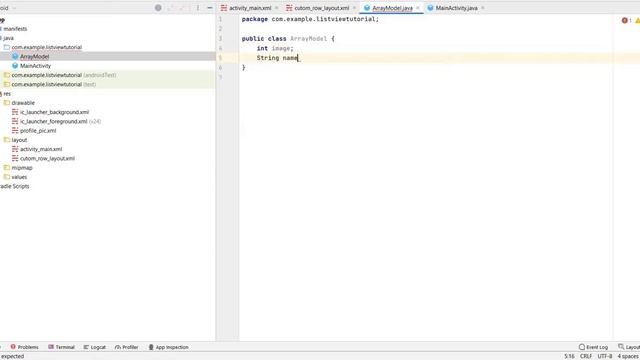Open the App Inspection tool window
The image size is (640, 360).
click(x=168, y=347)
